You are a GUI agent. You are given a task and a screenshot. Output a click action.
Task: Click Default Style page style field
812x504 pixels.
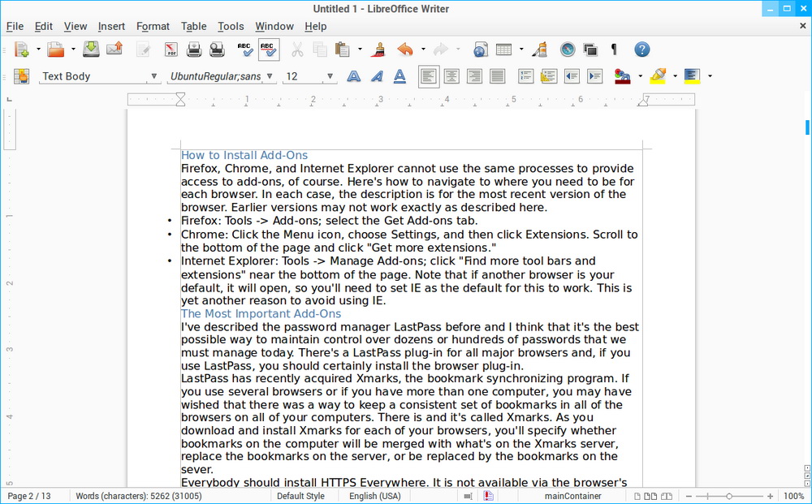(x=300, y=496)
